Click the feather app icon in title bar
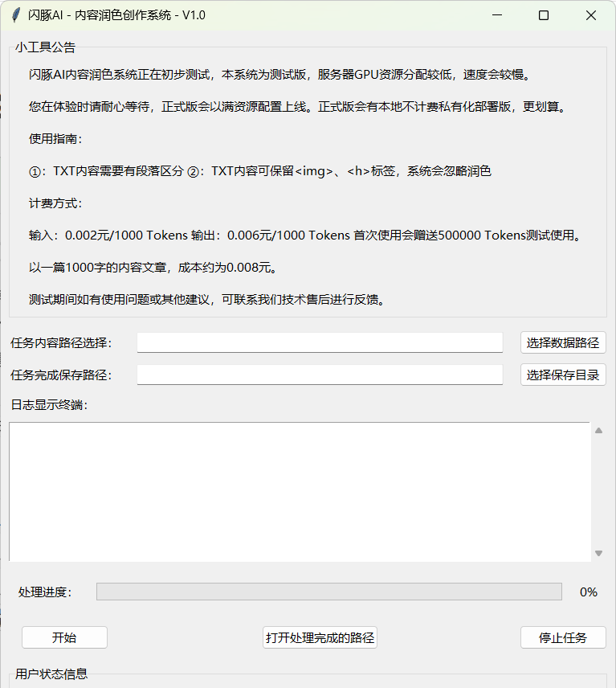 tap(15, 15)
